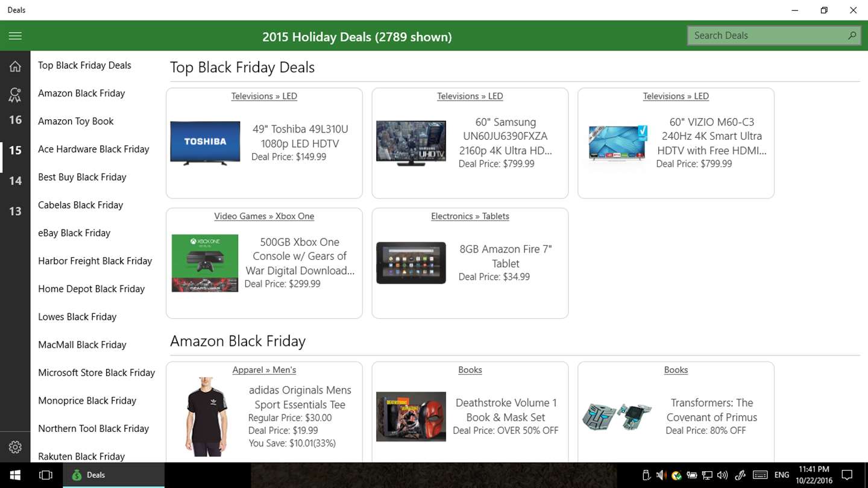Select year 14 in the sidebar
Screen dimensions: 868x488
pos(15,180)
